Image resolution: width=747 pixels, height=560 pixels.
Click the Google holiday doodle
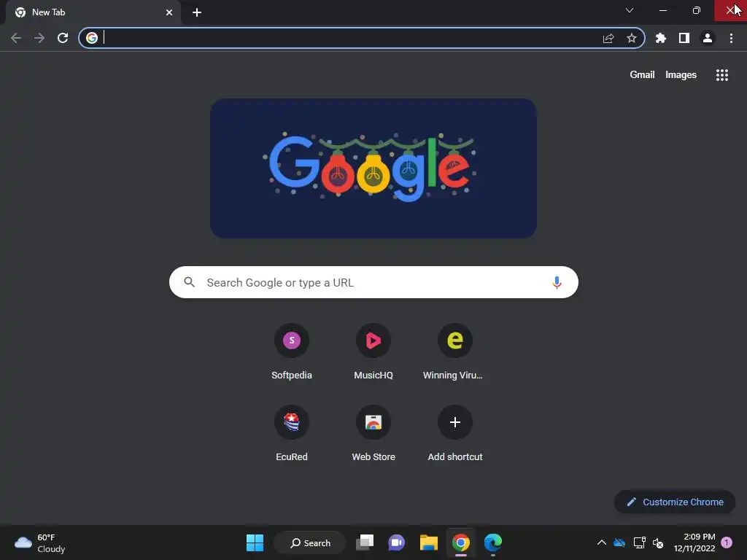click(373, 168)
